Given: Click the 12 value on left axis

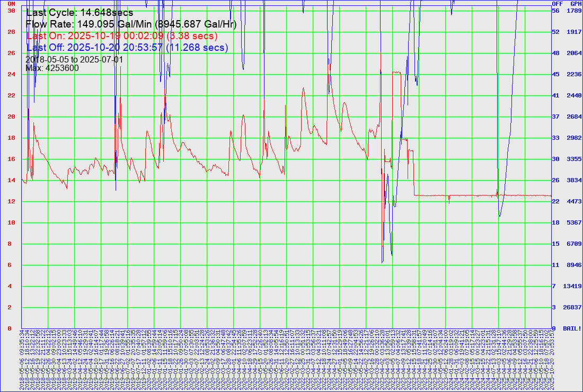Looking at the screenshot, I should pos(11,201).
